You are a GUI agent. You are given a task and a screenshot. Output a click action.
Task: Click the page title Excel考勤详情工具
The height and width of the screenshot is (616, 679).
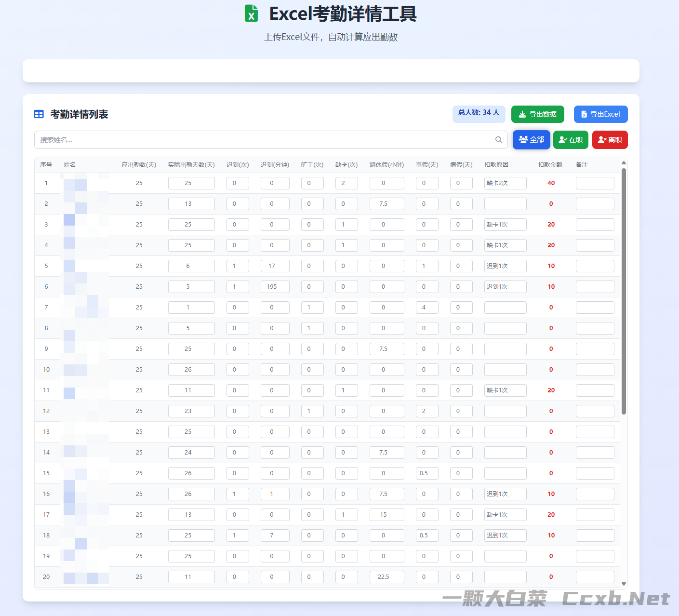pos(343,14)
